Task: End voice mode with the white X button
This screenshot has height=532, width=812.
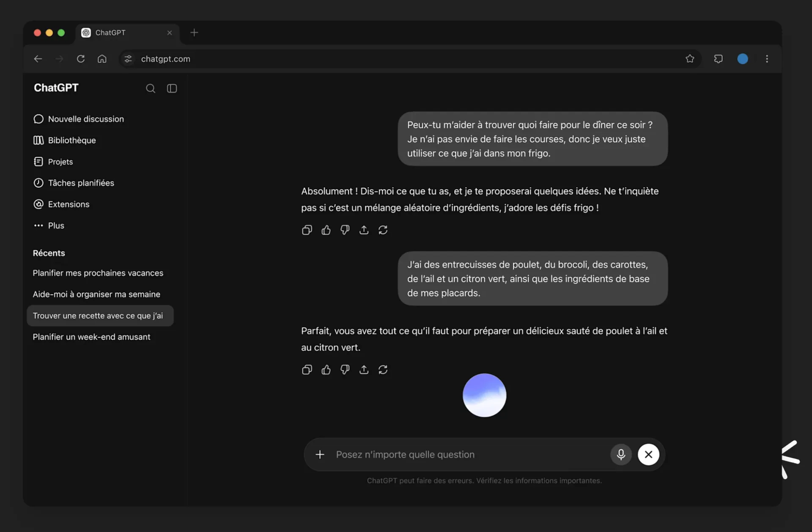Action: (648, 454)
